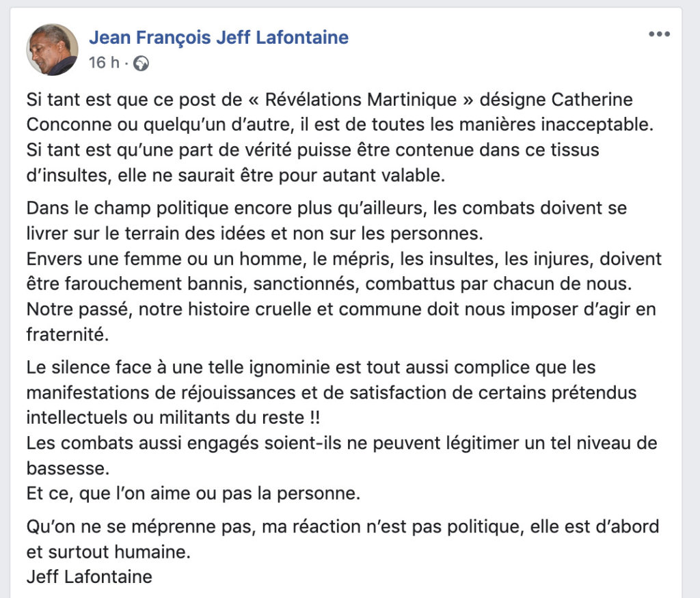The width and height of the screenshot is (700, 598).
Task: Click the closing signature "Jeff Lafontaine"
Action: point(90,577)
